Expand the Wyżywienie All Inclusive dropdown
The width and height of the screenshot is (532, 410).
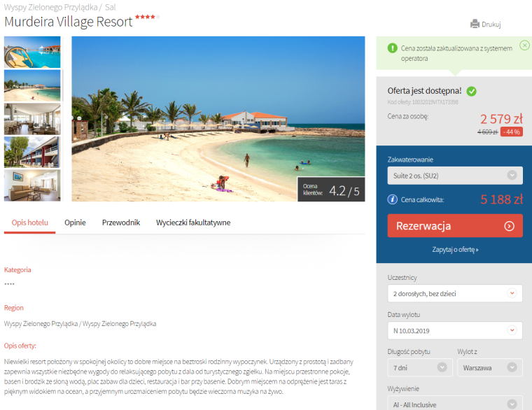454,404
